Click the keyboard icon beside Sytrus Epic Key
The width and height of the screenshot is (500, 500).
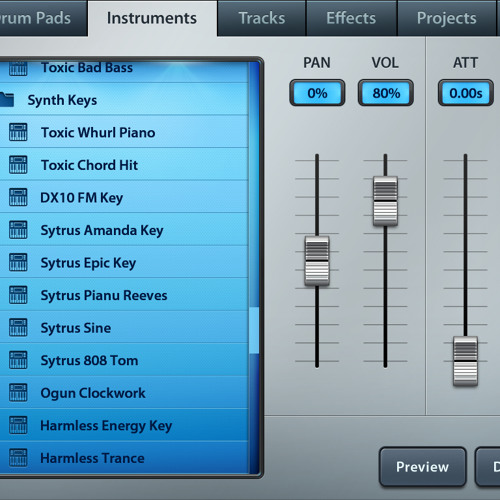click(18, 262)
